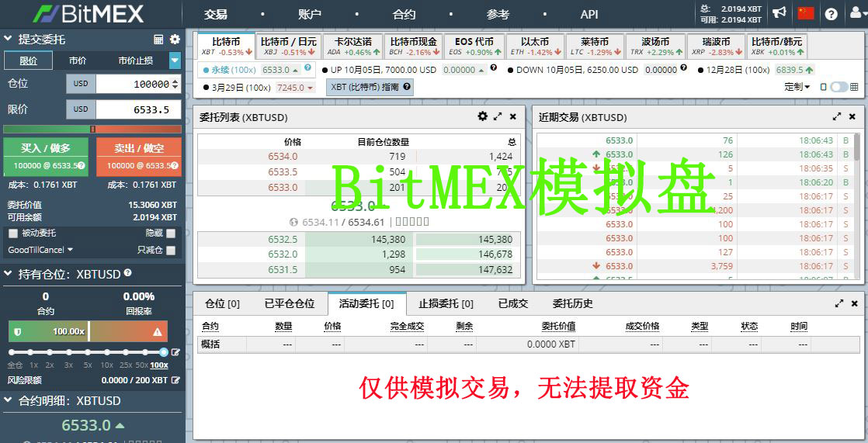
Task: Open the XBT (比特币) 指南 guide button
Action: (x=370, y=87)
